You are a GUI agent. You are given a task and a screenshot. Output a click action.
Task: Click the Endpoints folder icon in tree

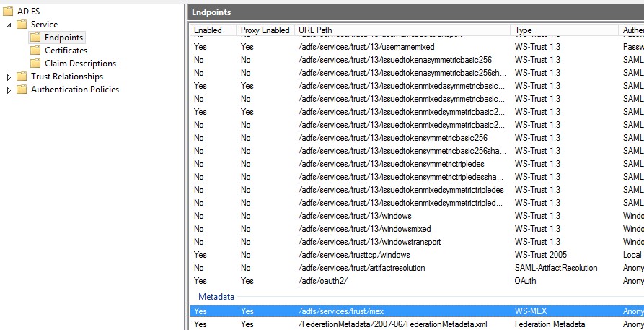pos(35,38)
